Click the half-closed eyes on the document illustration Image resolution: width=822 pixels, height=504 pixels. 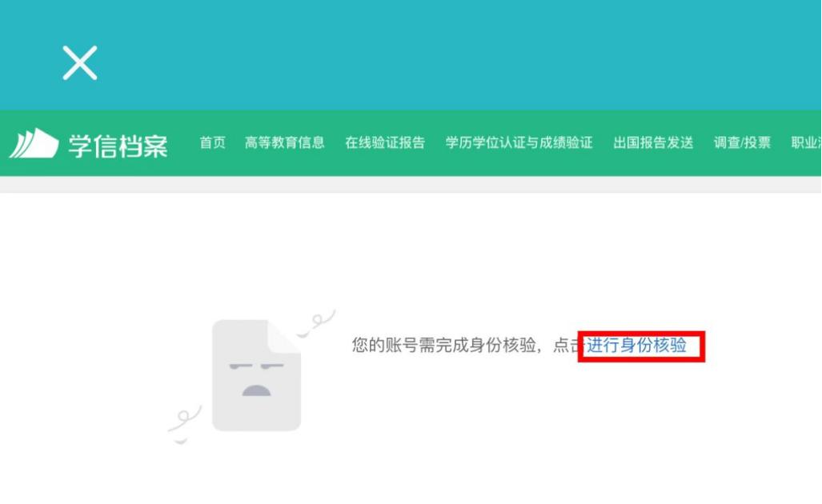pyautogui.click(x=256, y=366)
